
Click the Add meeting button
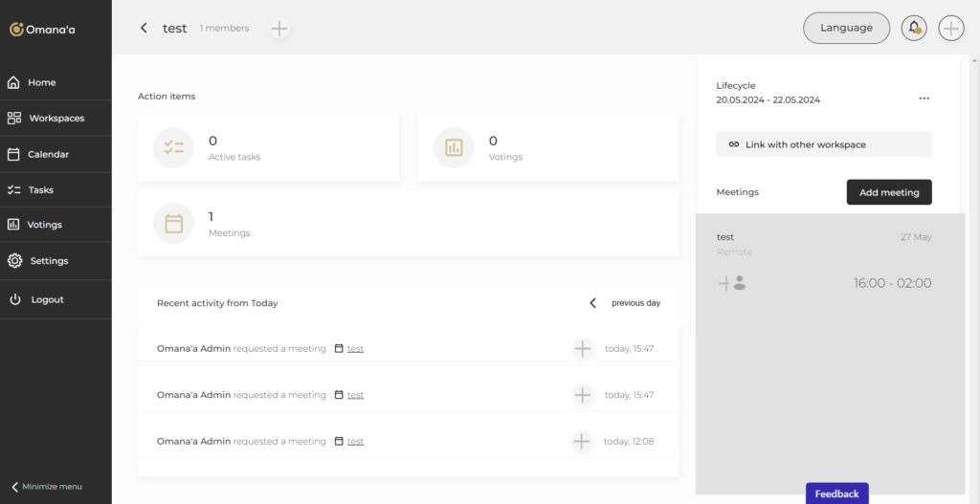pyautogui.click(x=888, y=192)
